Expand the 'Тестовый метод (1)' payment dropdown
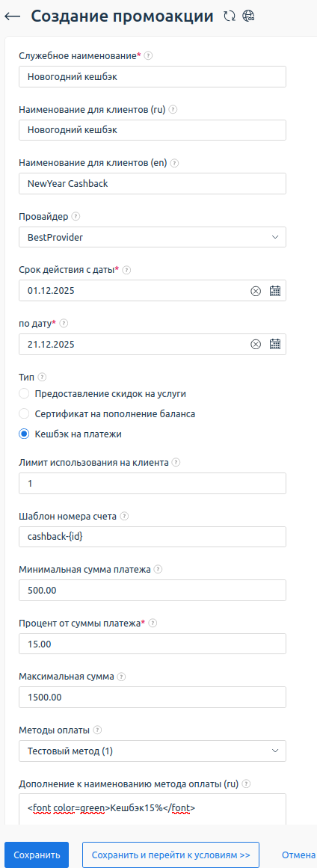317x868 pixels. tap(153, 751)
